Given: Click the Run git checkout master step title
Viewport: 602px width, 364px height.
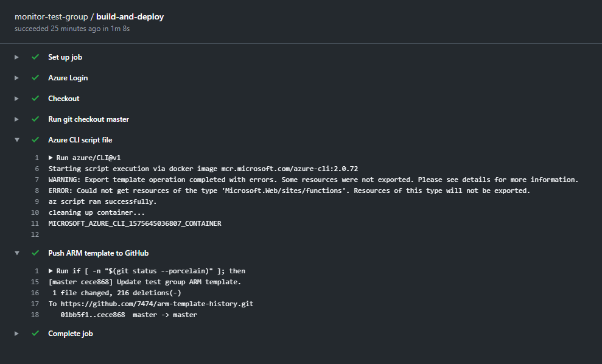Looking at the screenshot, I should click(x=89, y=119).
